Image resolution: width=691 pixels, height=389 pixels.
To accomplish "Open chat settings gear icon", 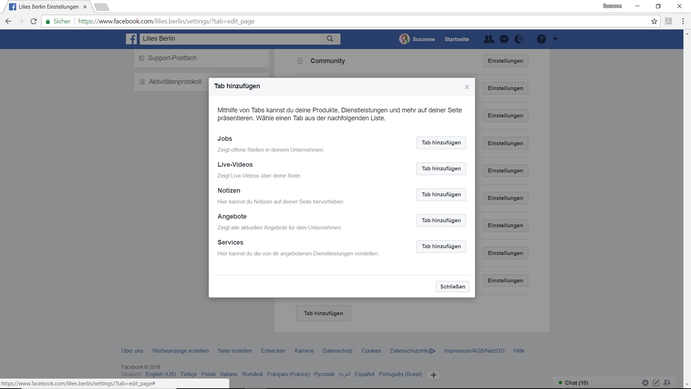I will pyautogui.click(x=645, y=383).
